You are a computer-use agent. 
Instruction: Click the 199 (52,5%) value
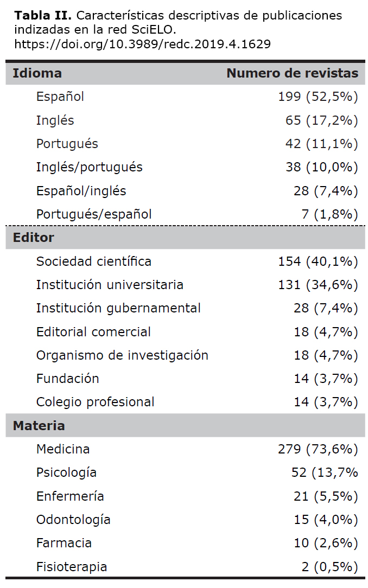pos(318,97)
